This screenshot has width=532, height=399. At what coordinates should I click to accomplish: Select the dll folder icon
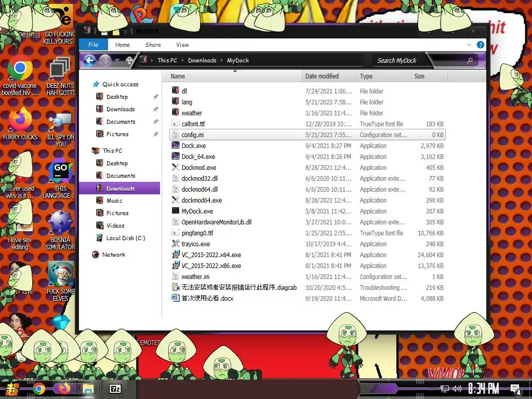(x=176, y=90)
